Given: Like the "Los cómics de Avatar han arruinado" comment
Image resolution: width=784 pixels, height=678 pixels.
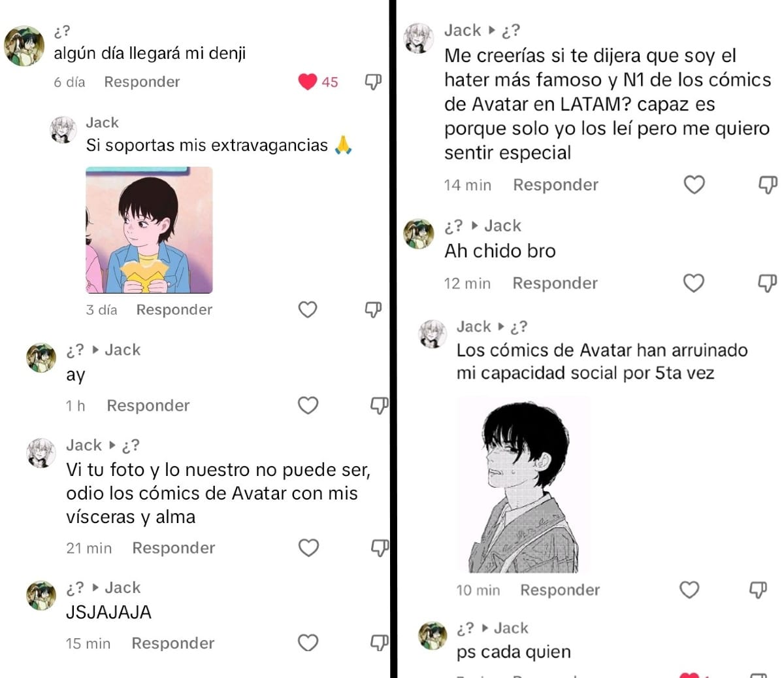Looking at the screenshot, I should coord(689,590).
